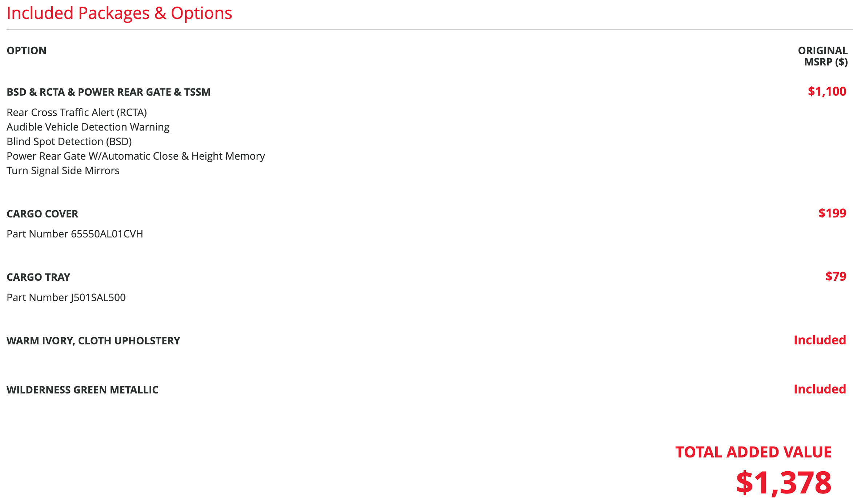Click Turn Signal Side Mirrors text
Viewport: 853px width, 504px height.
(63, 171)
